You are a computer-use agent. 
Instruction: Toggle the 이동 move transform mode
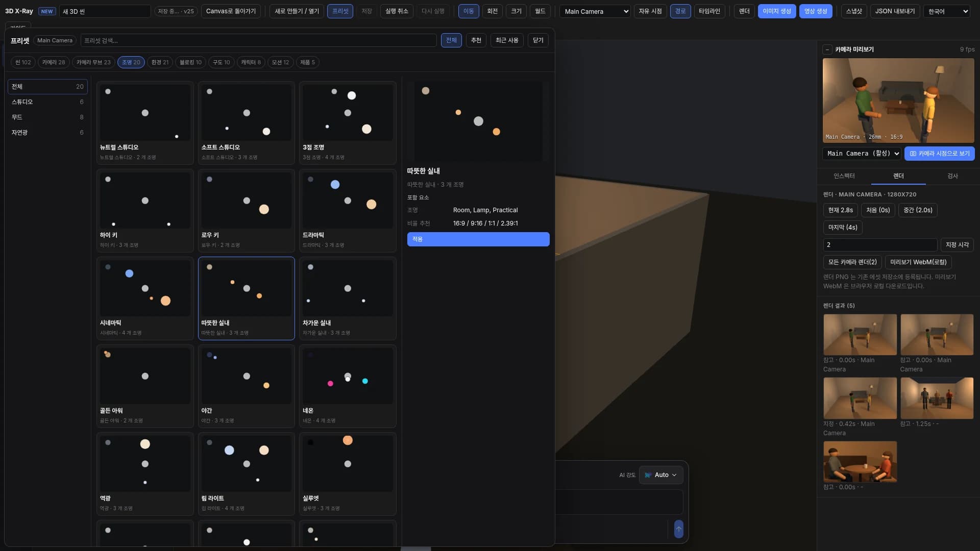(469, 11)
